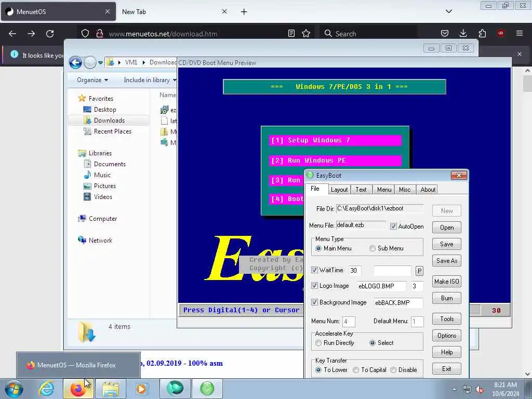The height and width of the screenshot is (399, 532).
Task: Go forward in Firefox
Action: [31, 34]
